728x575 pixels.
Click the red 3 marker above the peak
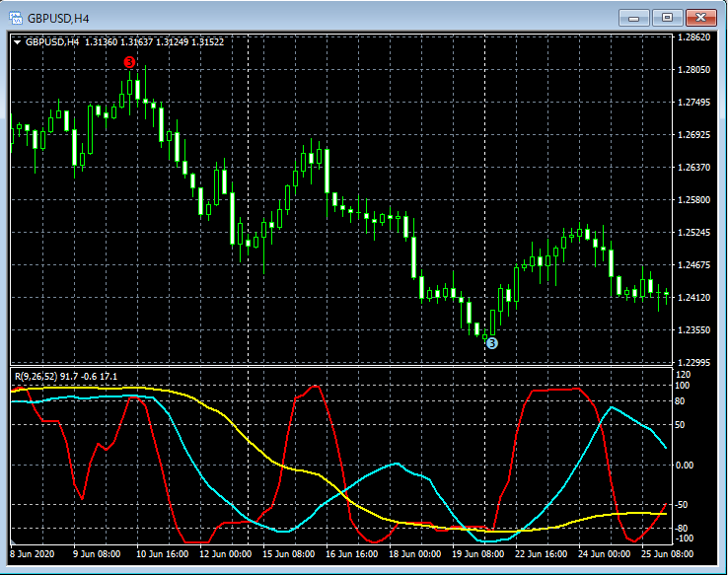tap(129, 62)
